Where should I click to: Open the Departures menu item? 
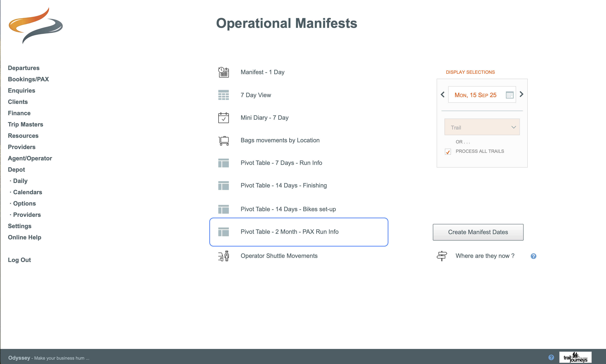[24, 68]
